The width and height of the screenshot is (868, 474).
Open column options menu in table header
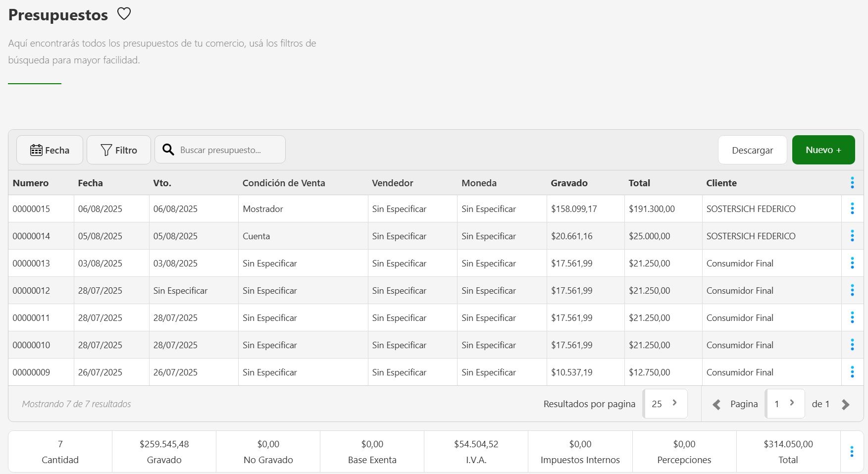click(852, 183)
